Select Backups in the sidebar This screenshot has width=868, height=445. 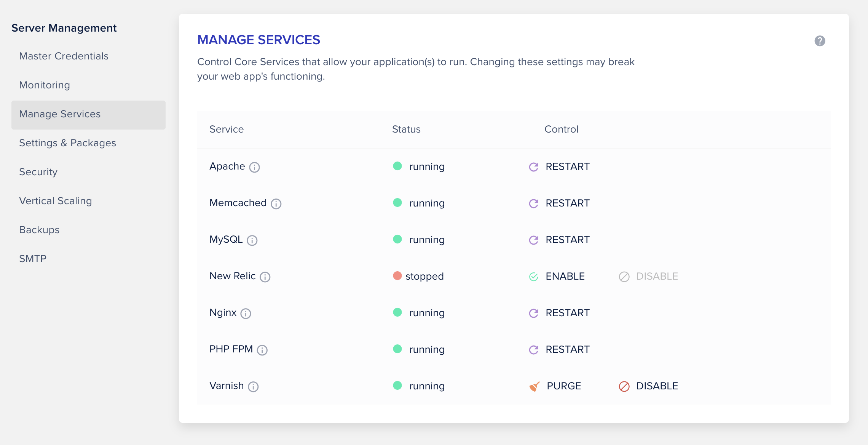[40, 230]
